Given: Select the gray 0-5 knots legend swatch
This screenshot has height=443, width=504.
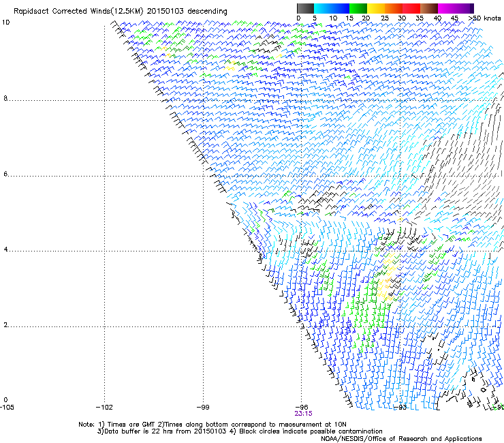Looking at the screenshot, I should pos(305,8).
